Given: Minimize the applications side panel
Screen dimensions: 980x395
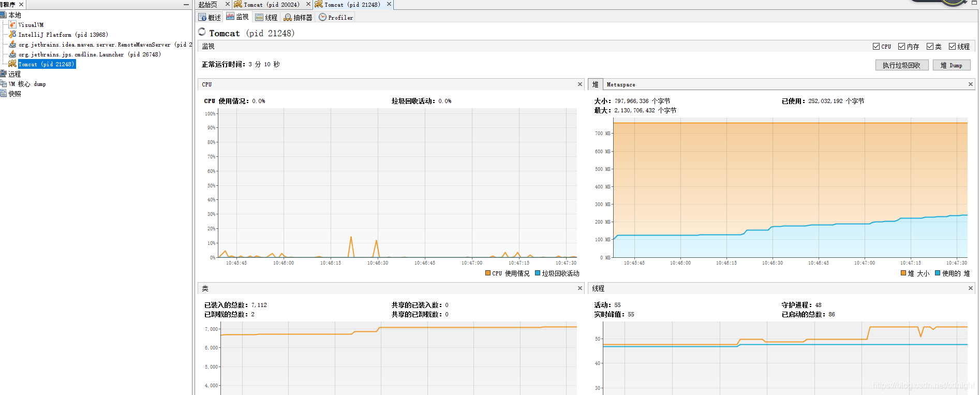Looking at the screenshot, I should point(186,4).
